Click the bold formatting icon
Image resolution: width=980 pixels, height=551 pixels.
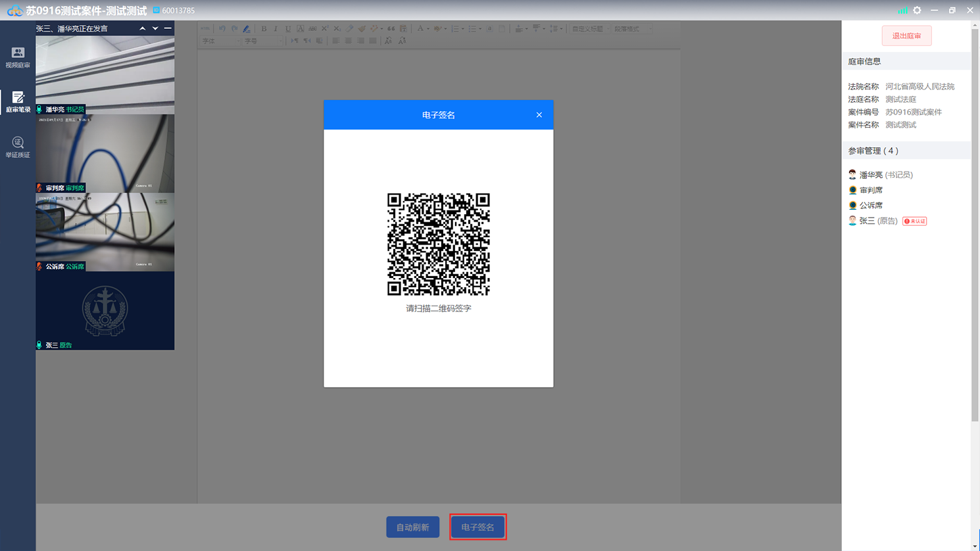(x=264, y=29)
